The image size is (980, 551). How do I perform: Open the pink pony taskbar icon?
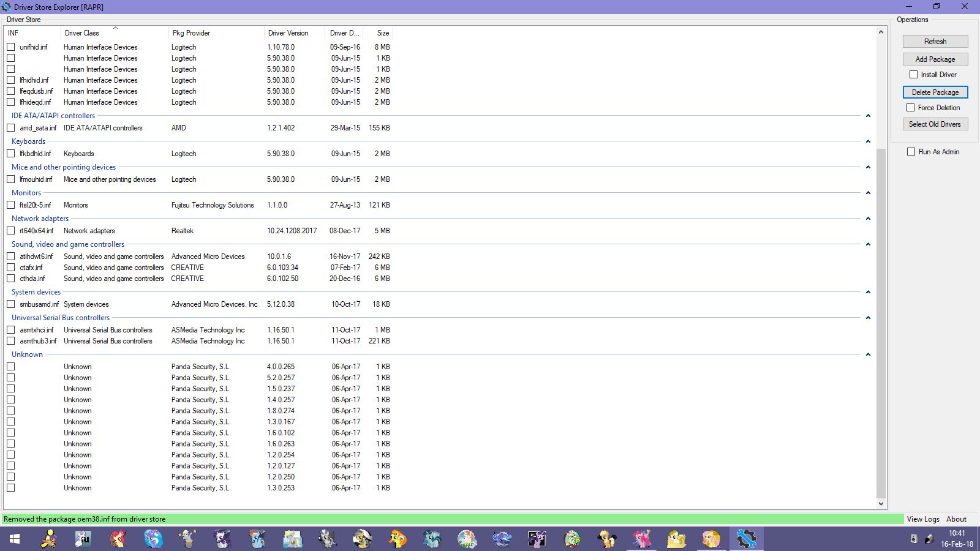click(641, 539)
